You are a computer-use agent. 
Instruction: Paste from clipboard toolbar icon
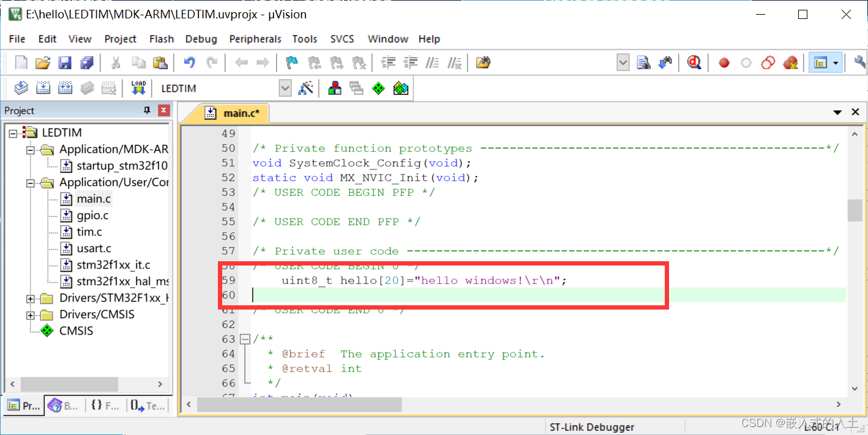click(160, 62)
